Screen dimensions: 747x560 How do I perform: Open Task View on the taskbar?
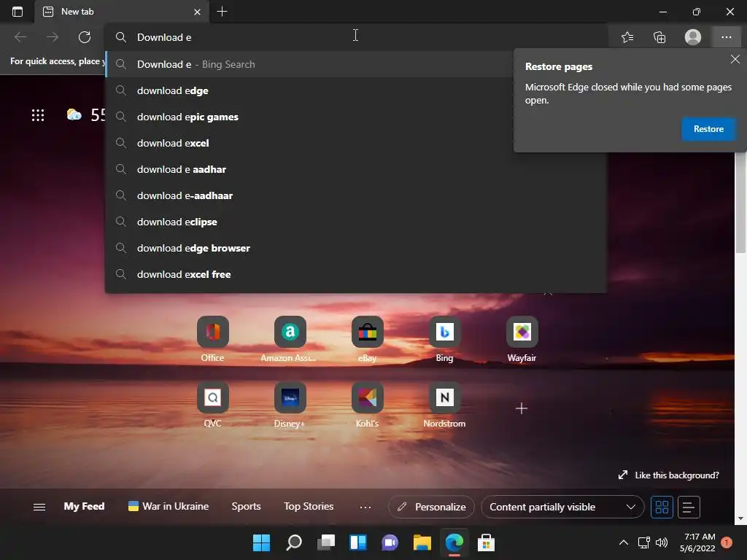tap(326, 542)
